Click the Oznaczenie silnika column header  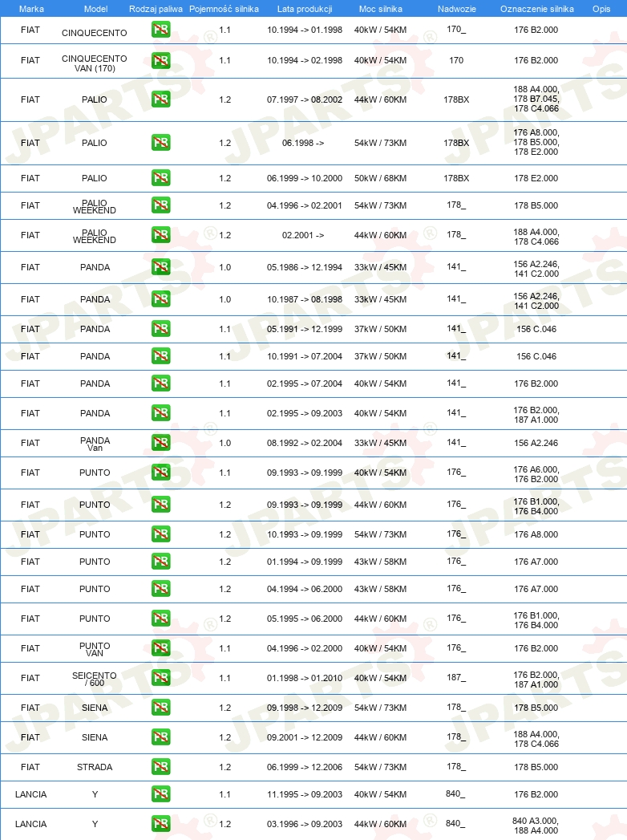(x=537, y=9)
